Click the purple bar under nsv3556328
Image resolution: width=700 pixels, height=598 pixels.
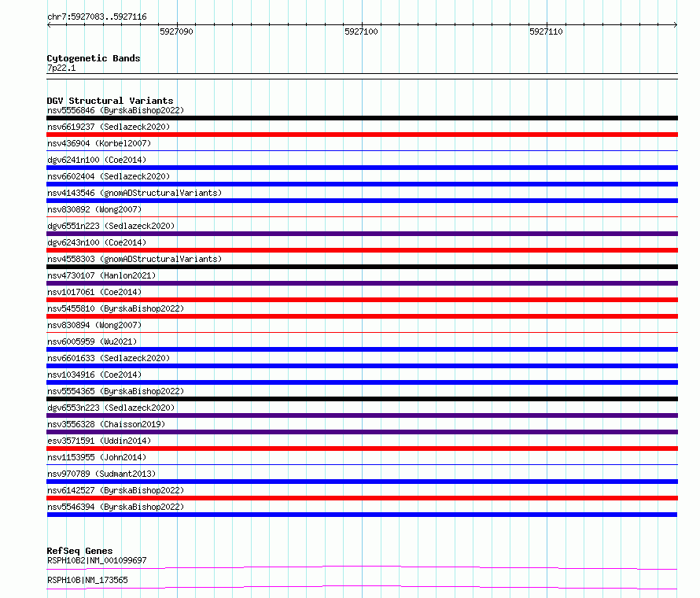pos(362,432)
